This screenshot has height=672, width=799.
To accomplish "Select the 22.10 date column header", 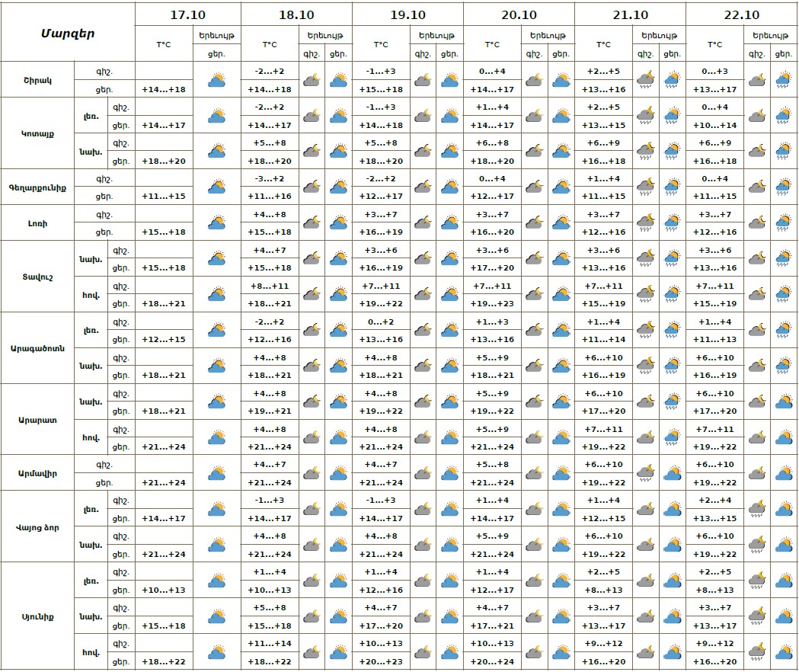I will coord(742,14).
